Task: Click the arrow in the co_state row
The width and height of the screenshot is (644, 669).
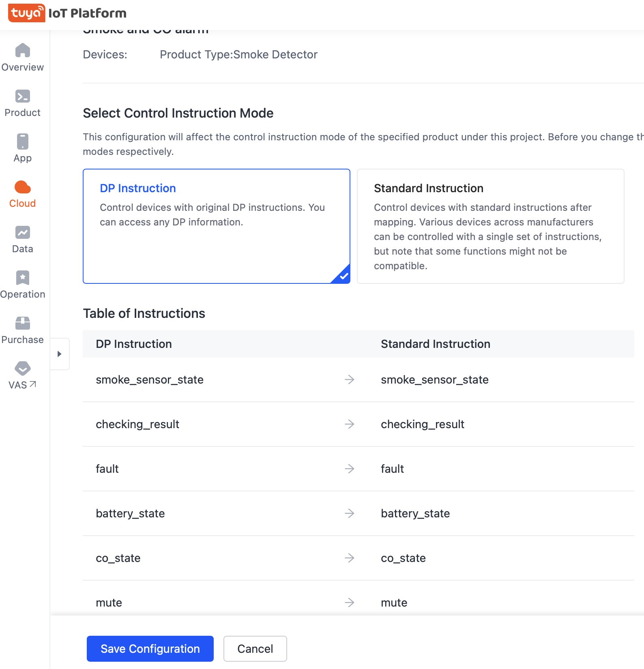Action: (349, 558)
